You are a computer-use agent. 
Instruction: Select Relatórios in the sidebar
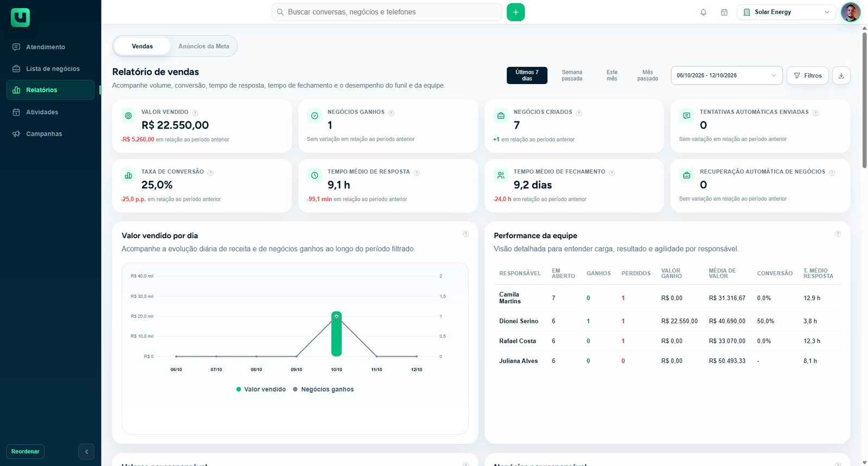click(x=50, y=90)
